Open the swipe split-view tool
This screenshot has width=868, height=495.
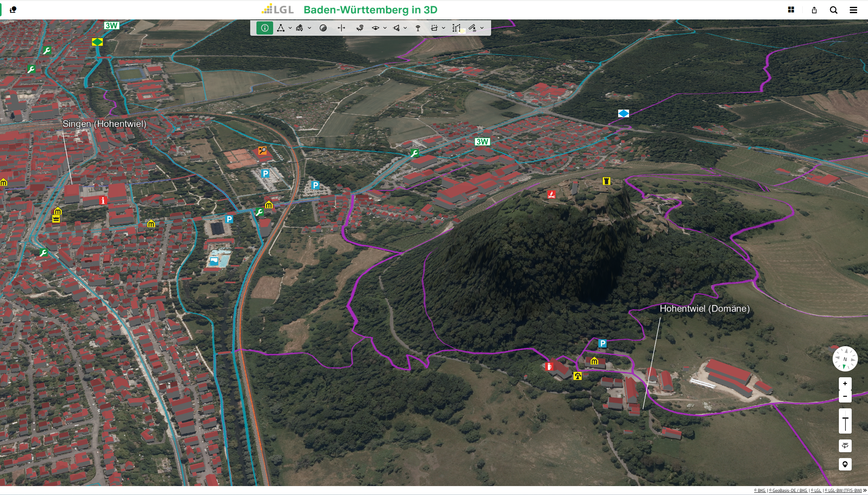point(341,28)
